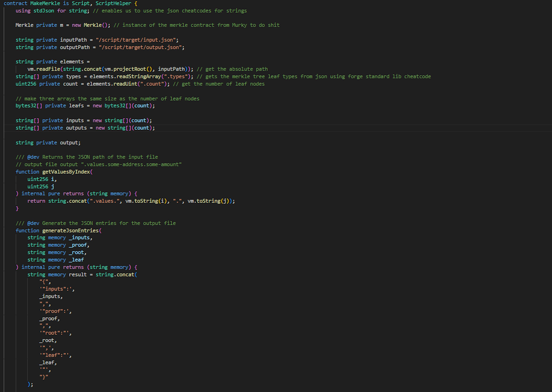Viewport: 552px width, 392px height.
Task: Click the 'uint256 j' parameter
Action: point(41,187)
